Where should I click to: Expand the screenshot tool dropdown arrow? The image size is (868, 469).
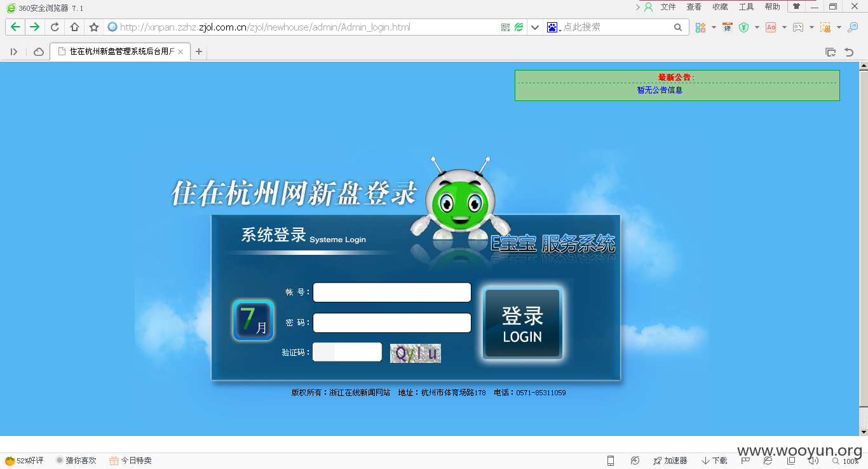[839, 27]
